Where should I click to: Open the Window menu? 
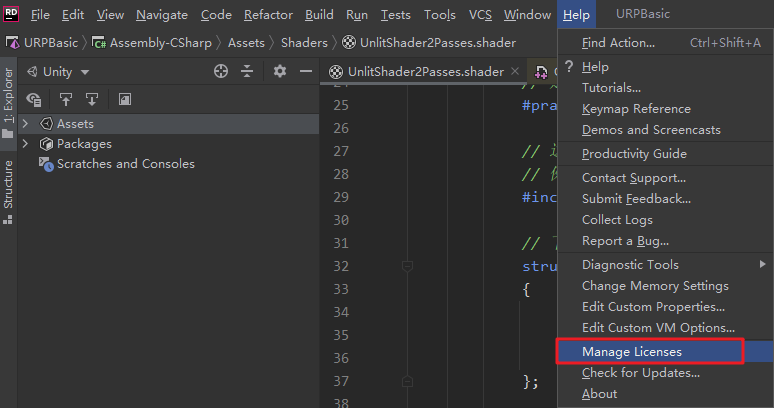pos(527,15)
